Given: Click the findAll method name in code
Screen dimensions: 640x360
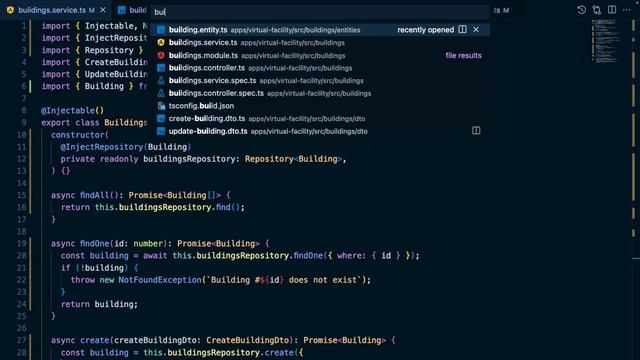Looking at the screenshot, I should click(x=94, y=195).
